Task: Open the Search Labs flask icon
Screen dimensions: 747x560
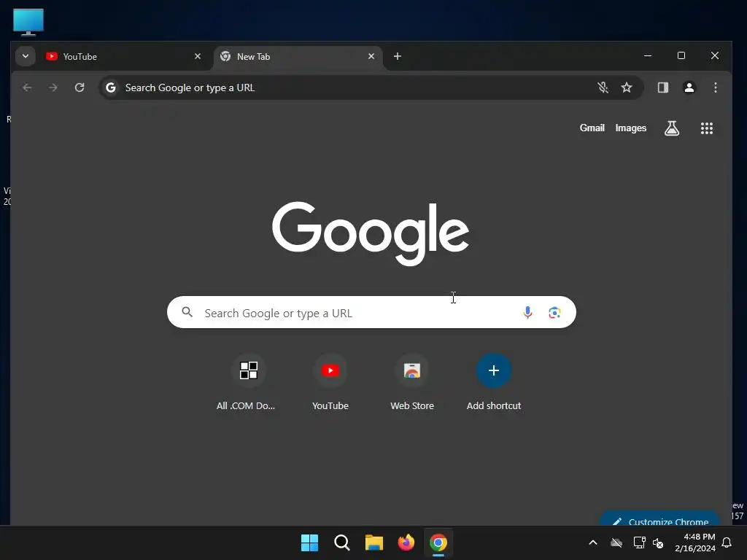Action: point(672,128)
